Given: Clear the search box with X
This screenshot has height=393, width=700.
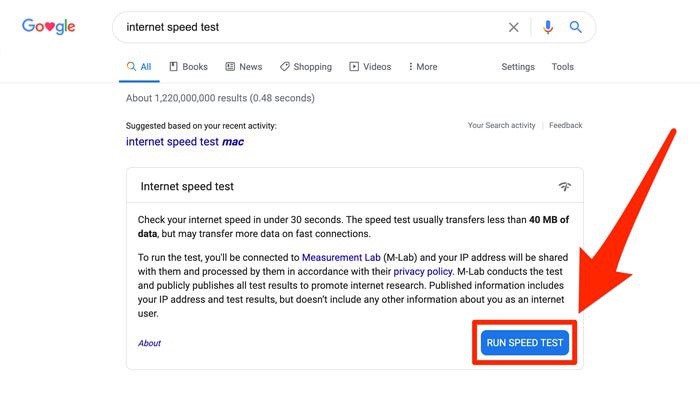Looking at the screenshot, I should 513,27.
